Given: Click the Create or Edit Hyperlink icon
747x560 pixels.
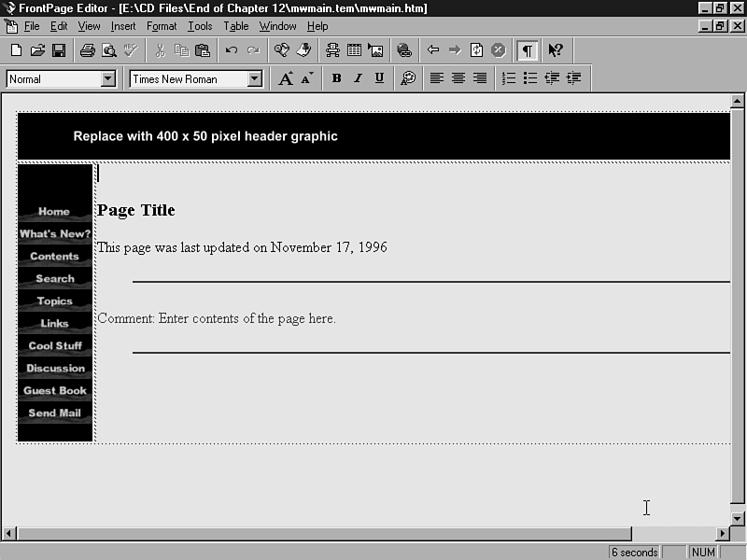Looking at the screenshot, I should point(403,50).
